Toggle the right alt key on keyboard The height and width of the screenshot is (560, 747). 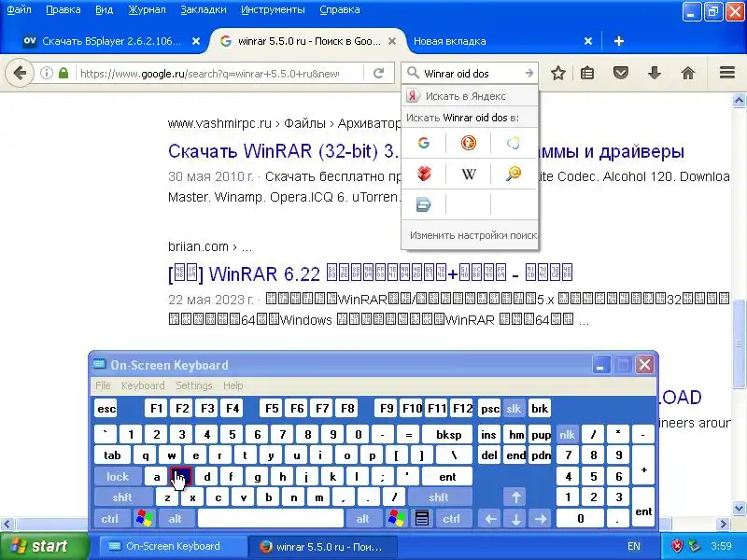363,518
